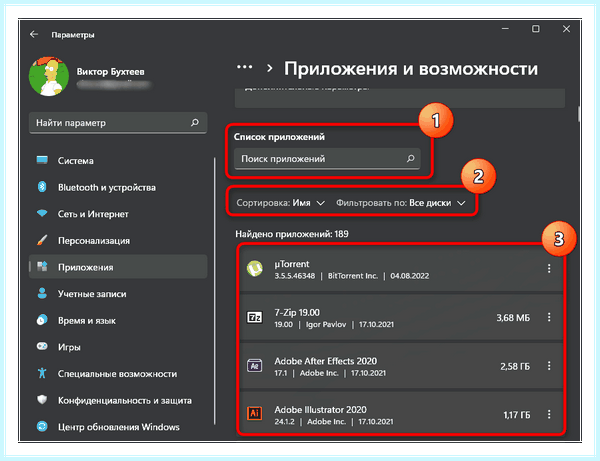Click the Приложения и возможности page title
Screen dimensions: 600x461
click(411, 69)
